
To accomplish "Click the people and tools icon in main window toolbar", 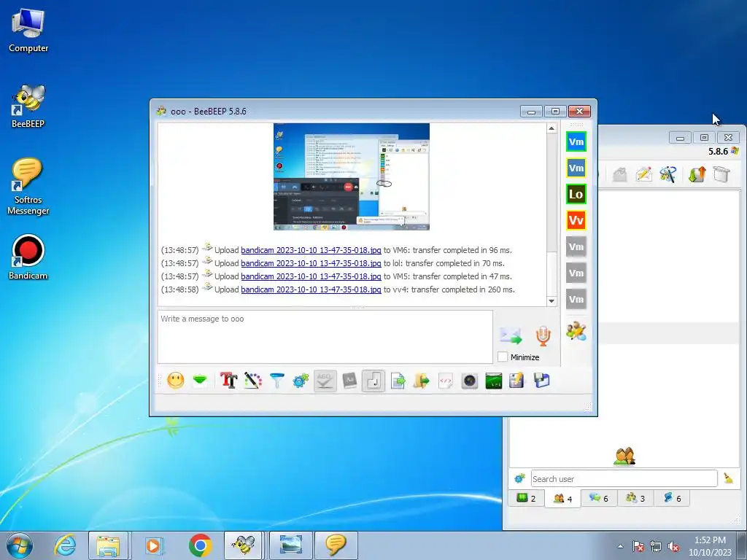I will click(x=668, y=174).
